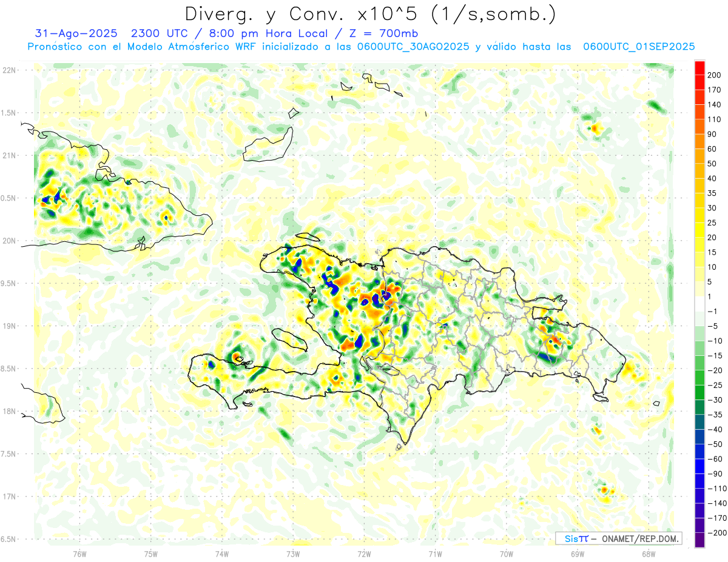Click the colorbar value '60'
Screen dimensions: 728x562
coord(712,149)
